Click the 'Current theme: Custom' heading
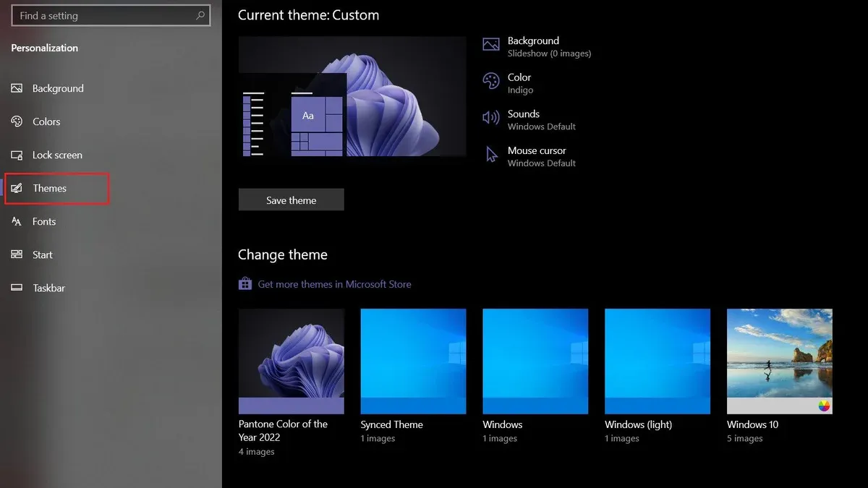This screenshot has height=488, width=868. [x=308, y=15]
